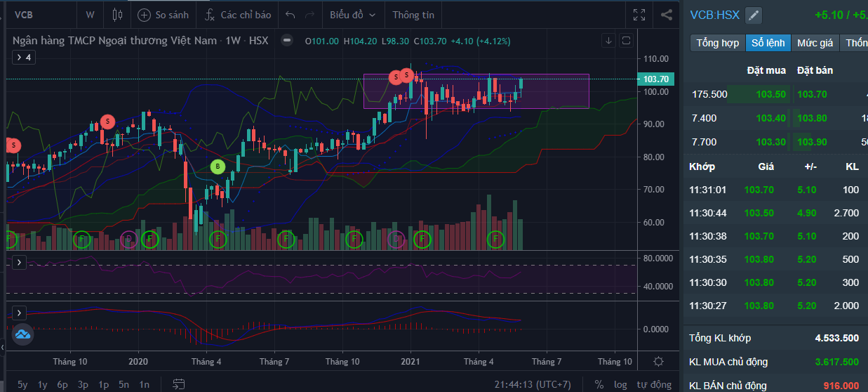Click the Khớp column header
This screenshot has width=868, height=392.
coord(702,166)
